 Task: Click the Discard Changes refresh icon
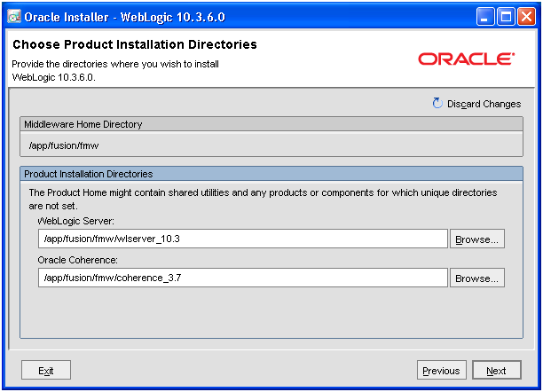[x=437, y=103]
